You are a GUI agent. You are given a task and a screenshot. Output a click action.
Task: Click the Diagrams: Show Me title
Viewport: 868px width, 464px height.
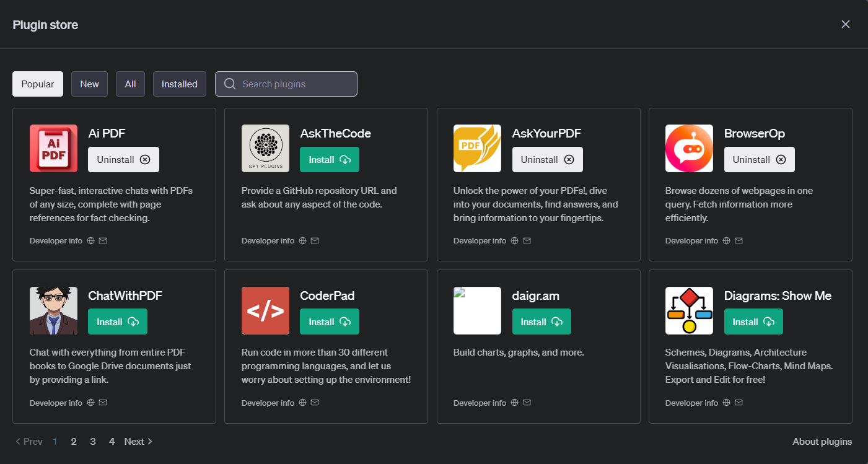coord(778,295)
